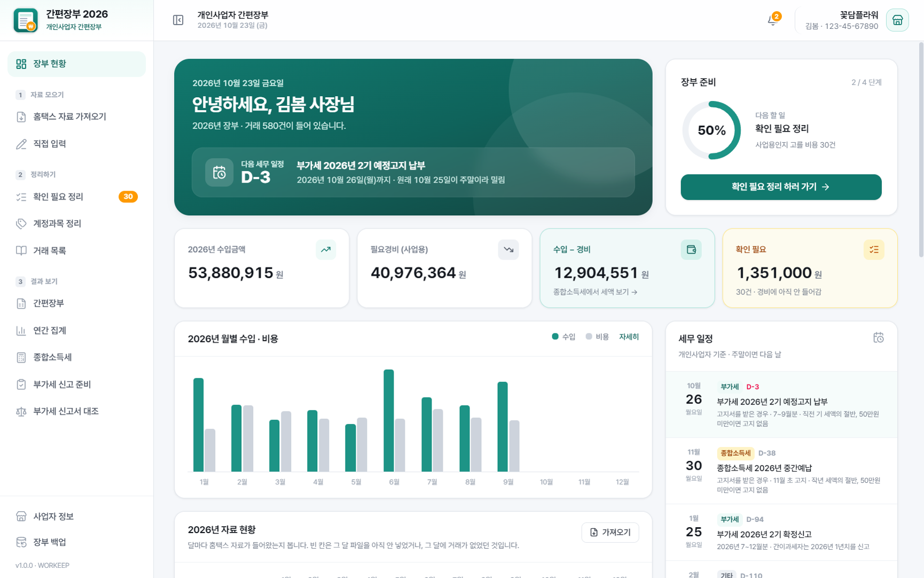Screen dimensions: 924x578
Task: Select 11월 30 종합소득세 중간예납 schedule item
Action: tap(781, 471)
